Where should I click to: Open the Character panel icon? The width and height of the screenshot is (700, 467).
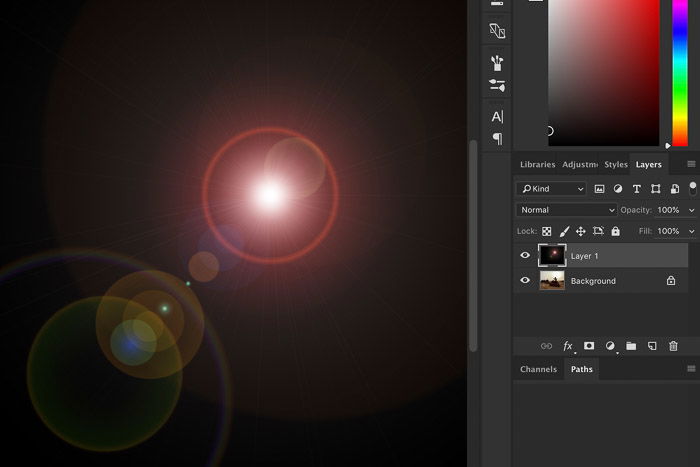[497, 117]
